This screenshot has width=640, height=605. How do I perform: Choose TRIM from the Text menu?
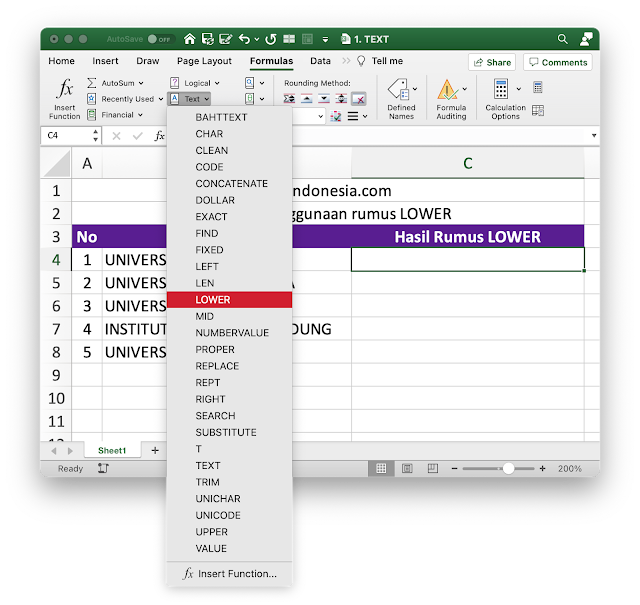click(229, 482)
